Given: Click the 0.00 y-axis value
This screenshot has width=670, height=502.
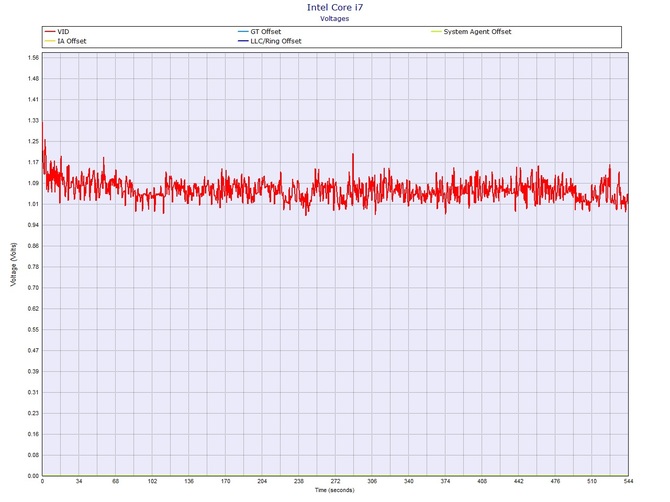Looking at the screenshot, I should [33, 476].
